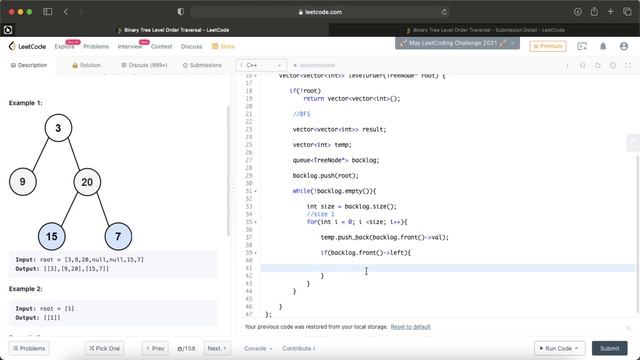Click the Safari address bar
The width and height of the screenshot is (640, 360).
[x=320, y=12]
